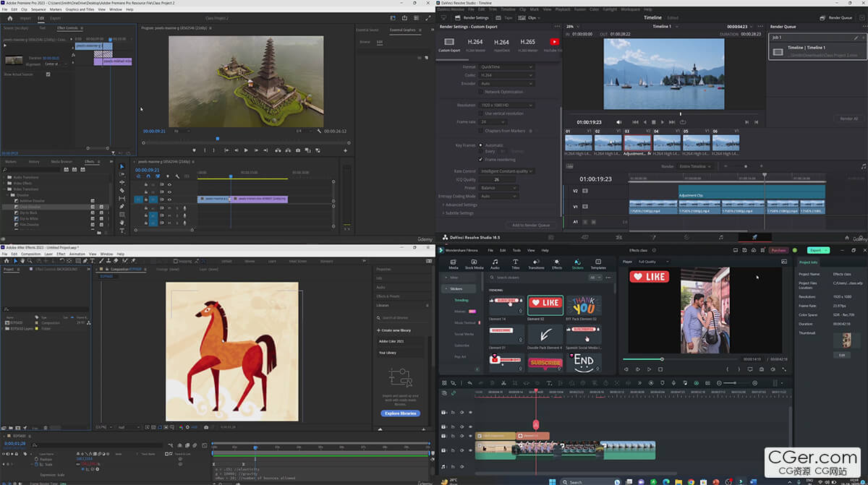Screen dimensions: 868x485
Task: Select the Pen tool in Premiere Pro
Action: pyautogui.click(x=122, y=207)
